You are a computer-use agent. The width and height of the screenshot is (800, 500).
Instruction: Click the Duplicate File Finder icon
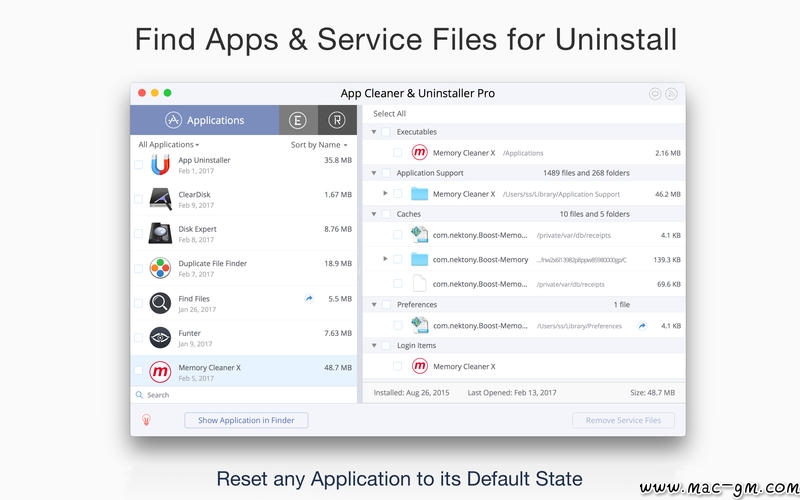[160, 268]
